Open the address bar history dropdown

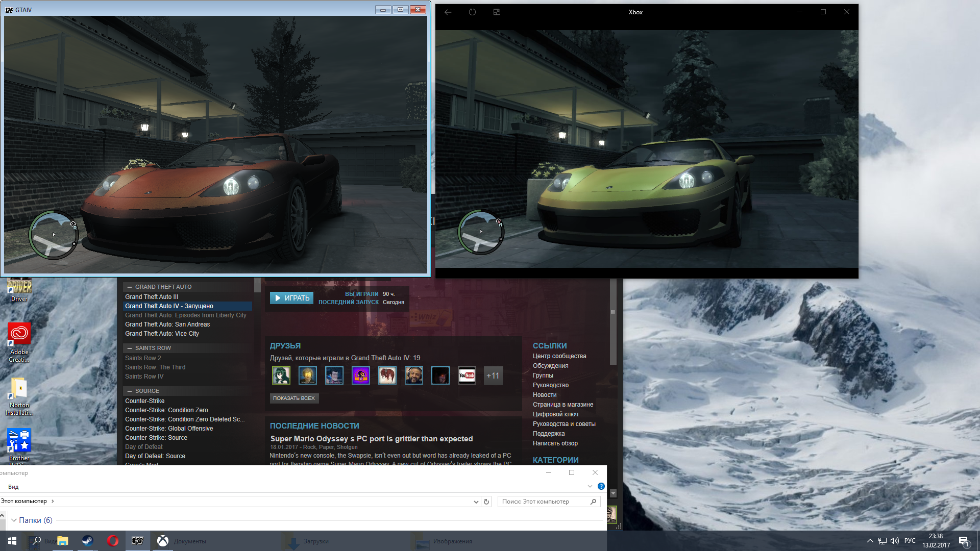[476, 502]
